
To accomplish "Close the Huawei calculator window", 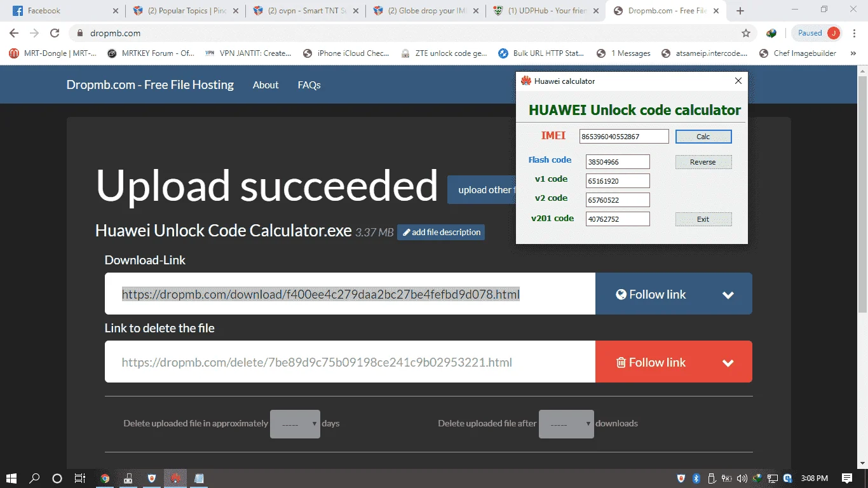I will coord(738,81).
